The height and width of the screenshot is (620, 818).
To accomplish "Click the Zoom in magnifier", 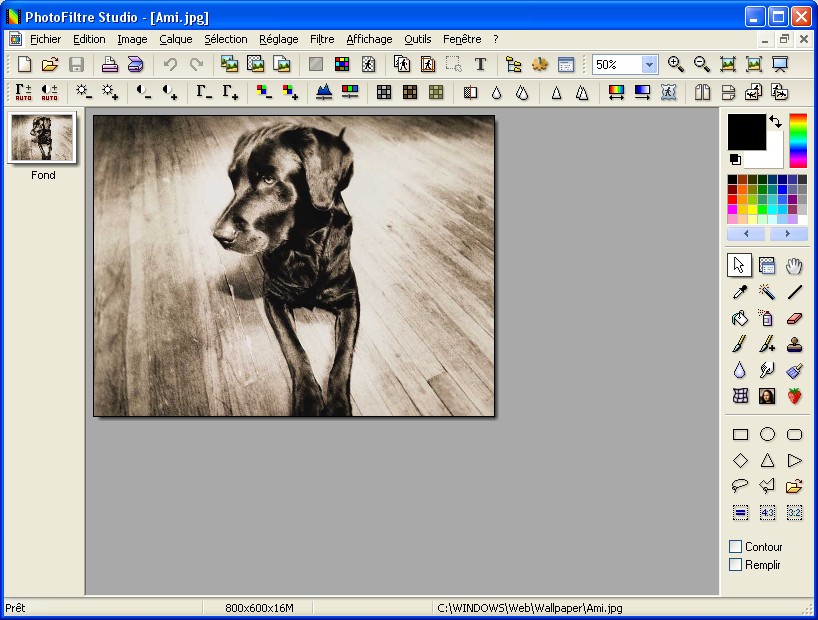I will [676, 64].
